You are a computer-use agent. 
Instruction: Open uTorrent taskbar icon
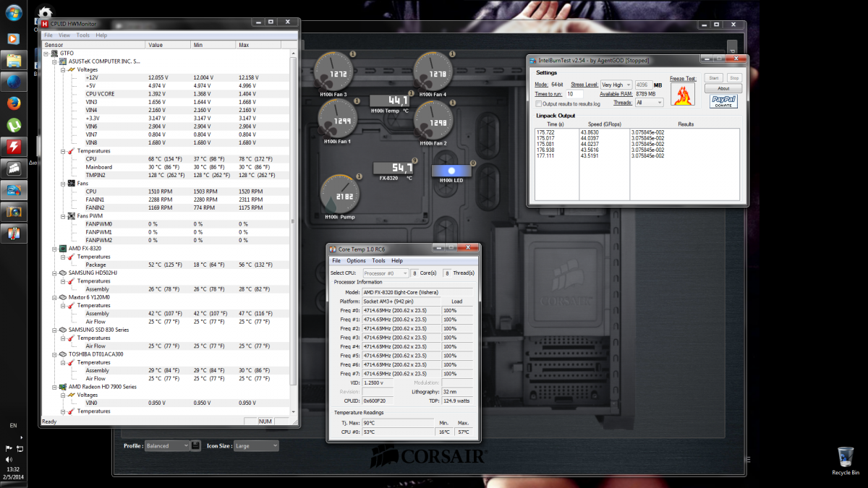point(14,125)
